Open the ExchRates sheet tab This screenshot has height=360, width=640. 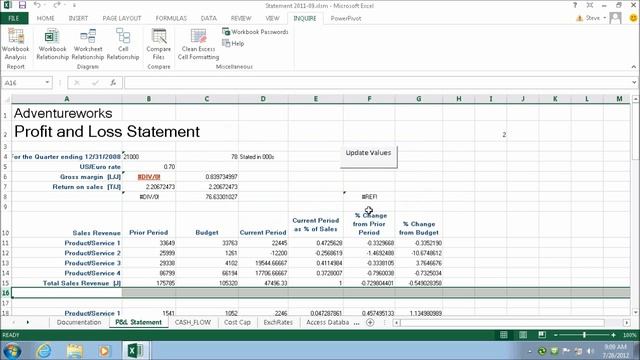coord(278,322)
